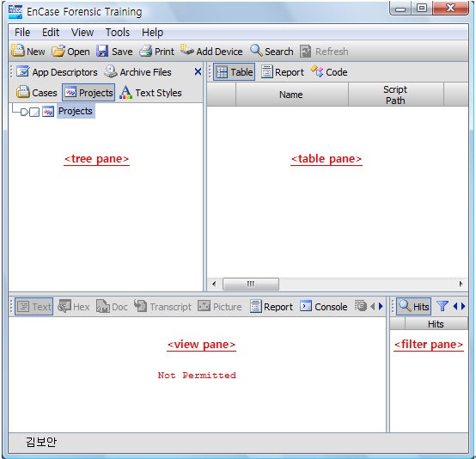Click the partially hidden tab icon after Console

[x=361, y=306]
